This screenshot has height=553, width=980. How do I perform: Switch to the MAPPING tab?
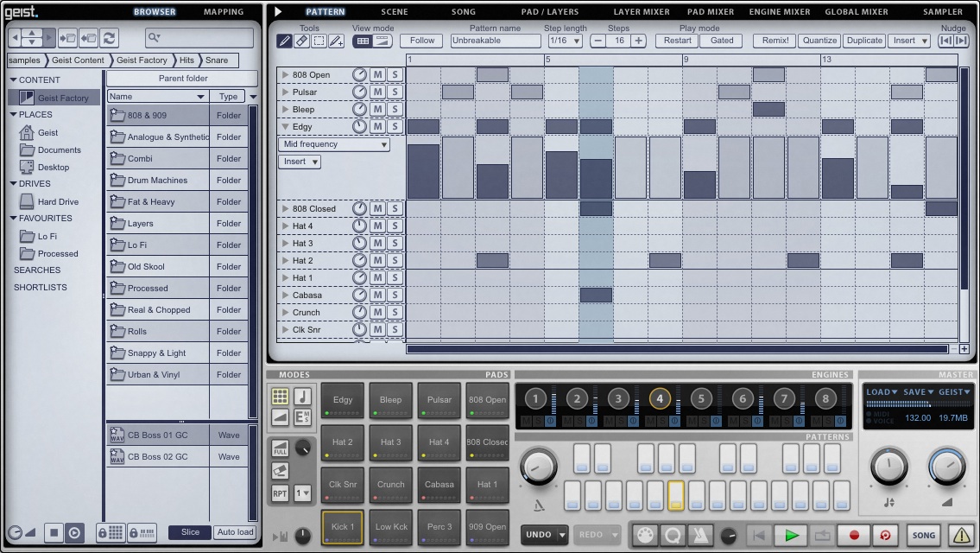click(x=224, y=12)
